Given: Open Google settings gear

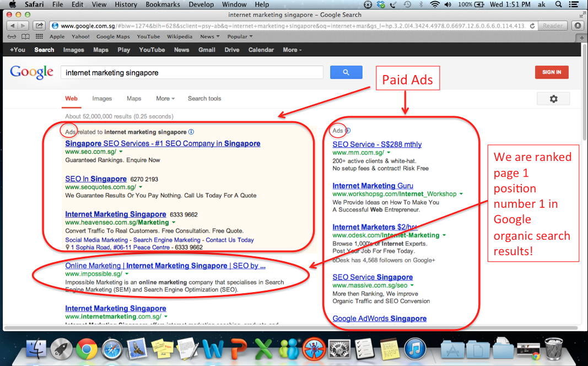Looking at the screenshot, I should [553, 99].
